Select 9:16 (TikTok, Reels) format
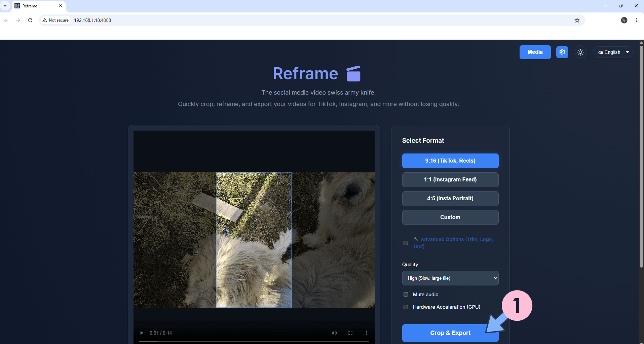Image resolution: width=644 pixels, height=344 pixels. tap(450, 161)
